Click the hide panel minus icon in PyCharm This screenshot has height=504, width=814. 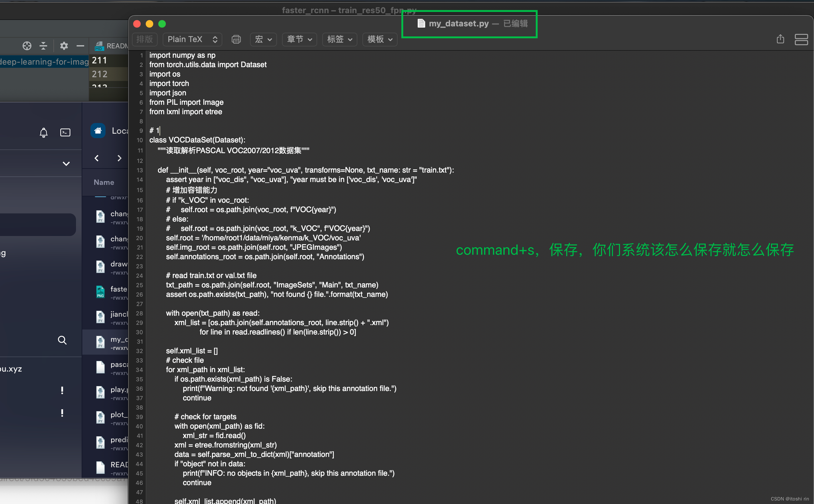coord(80,46)
